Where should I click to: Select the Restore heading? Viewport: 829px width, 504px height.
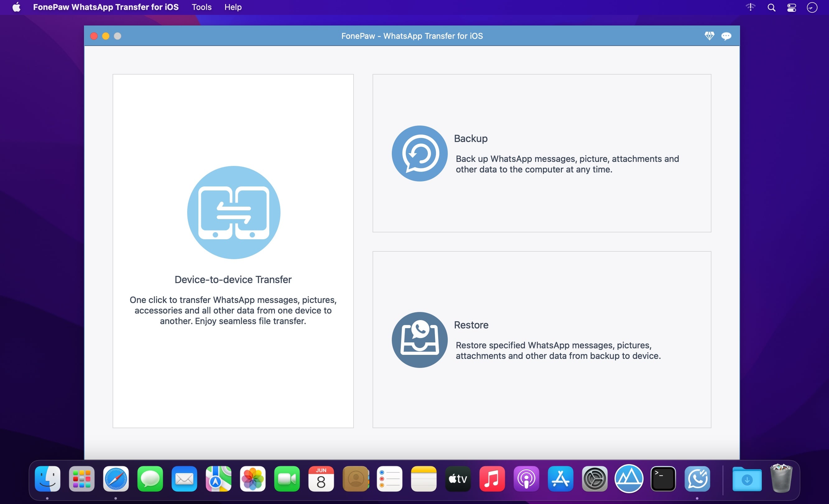click(471, 325)
